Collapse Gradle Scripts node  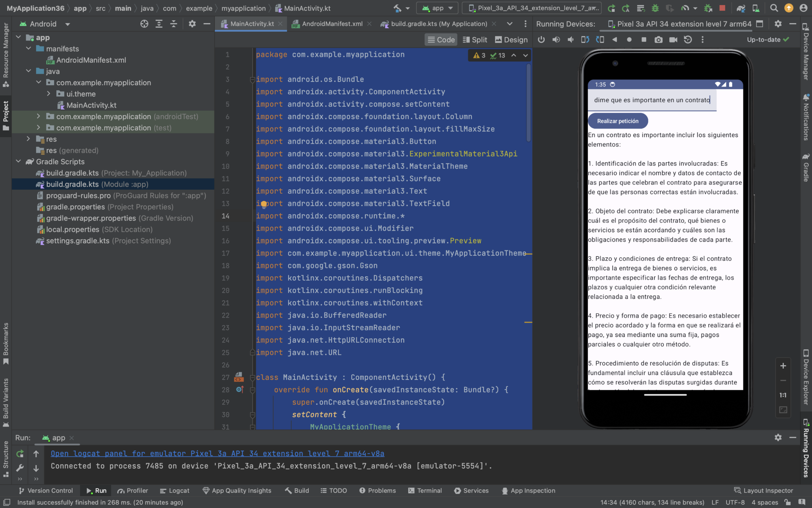[x=18, y=162]
